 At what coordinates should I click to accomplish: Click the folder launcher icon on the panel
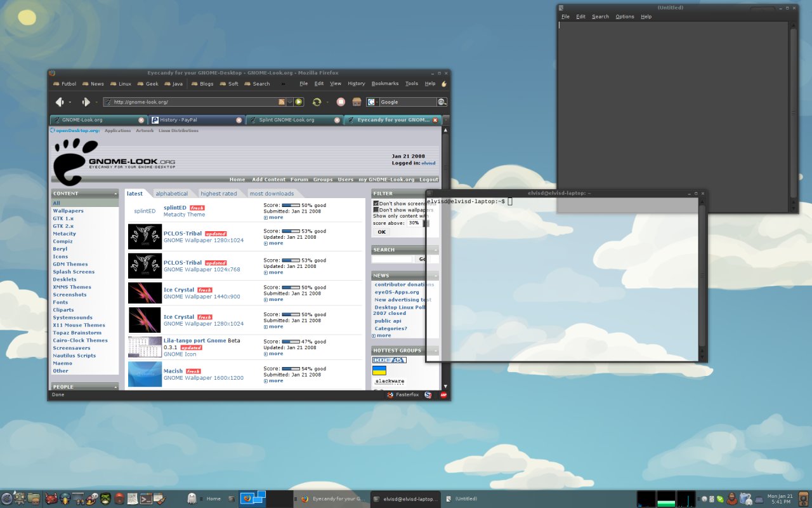click(x=34, y=498)
